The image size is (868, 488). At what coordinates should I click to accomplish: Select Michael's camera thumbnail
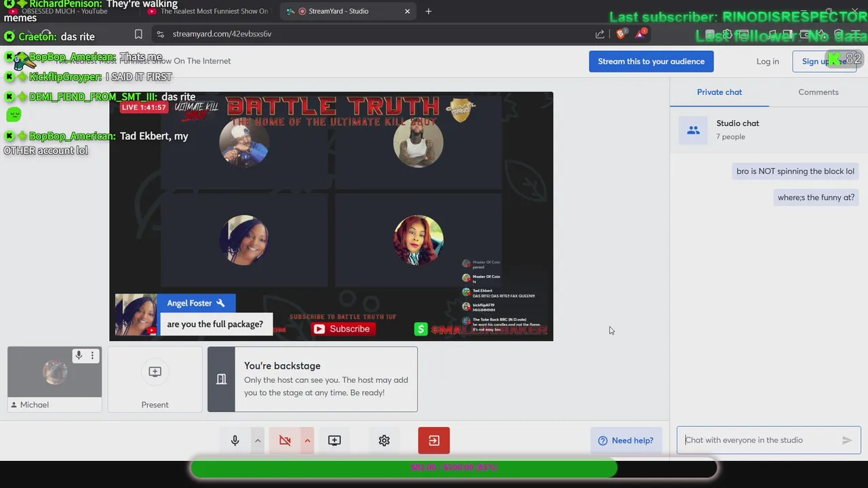coord(55,372)
